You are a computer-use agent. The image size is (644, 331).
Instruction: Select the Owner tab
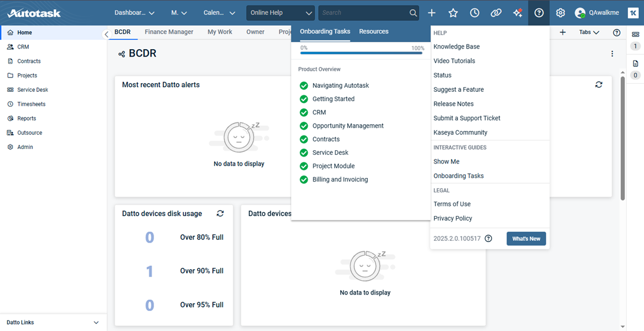click(x=255, y=32)
